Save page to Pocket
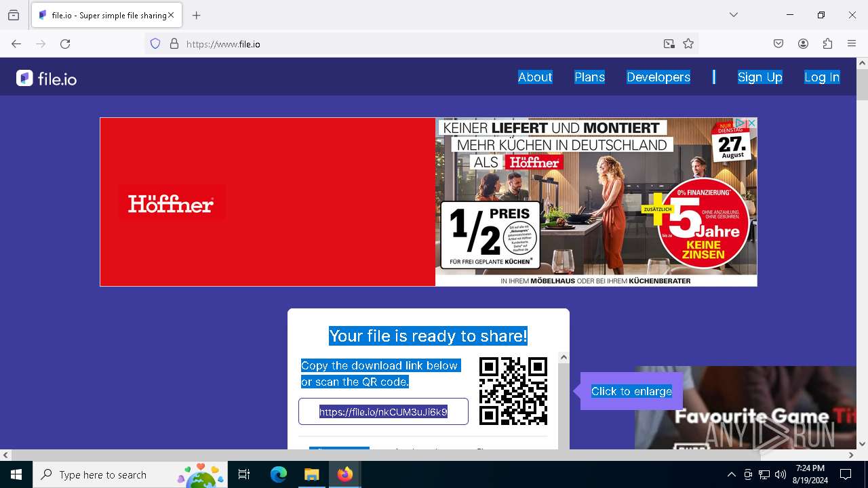This screenshot has width=868, height=488. [778, 44]
